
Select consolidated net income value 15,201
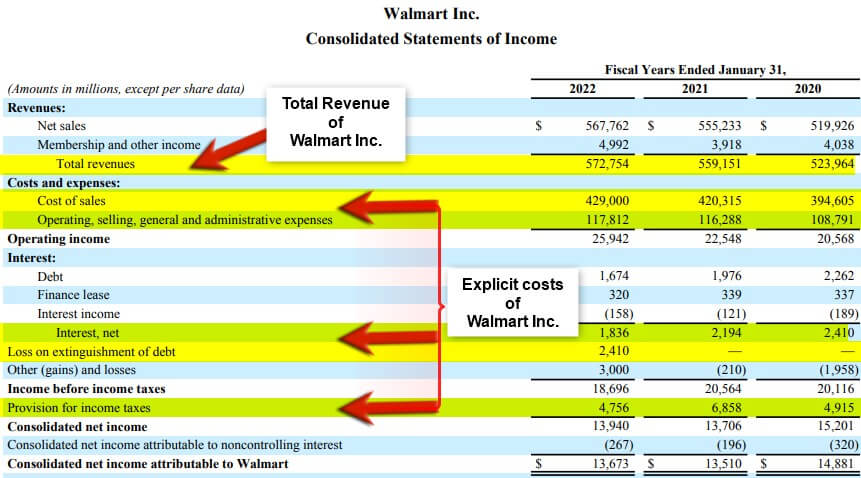pyautogui.click(x=835, y=426)
